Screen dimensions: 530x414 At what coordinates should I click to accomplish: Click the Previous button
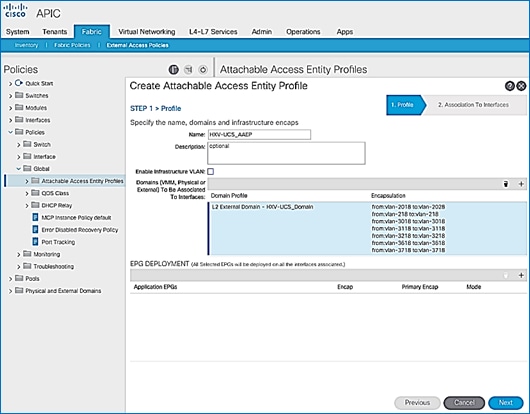pyautogui.click(x=417, y=403)
